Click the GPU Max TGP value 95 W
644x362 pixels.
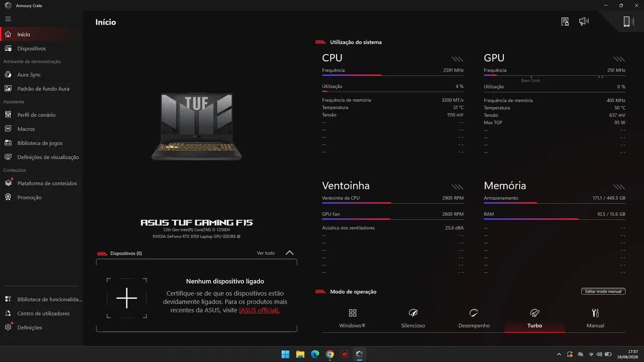620,123
